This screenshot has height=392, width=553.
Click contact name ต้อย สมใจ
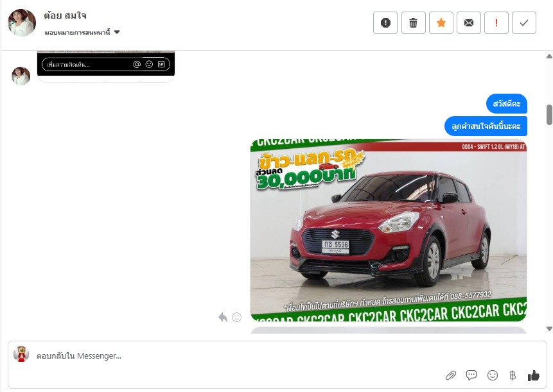click(65, 15)
